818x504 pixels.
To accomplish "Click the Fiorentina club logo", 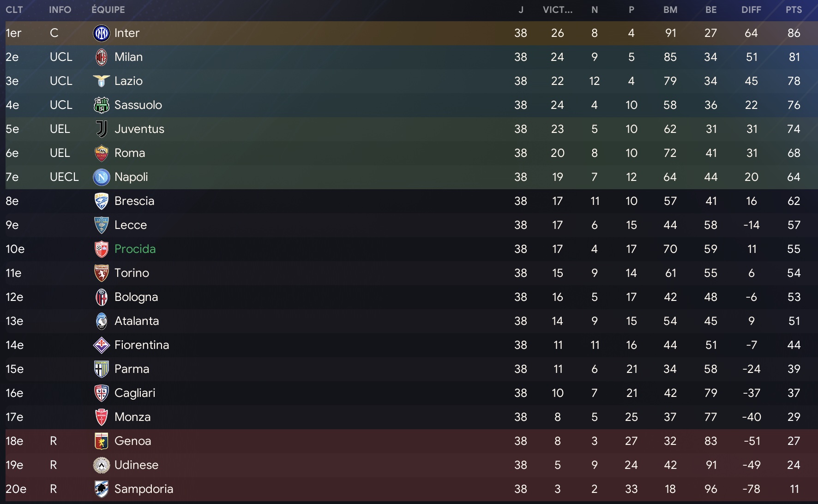I will click(102, 345).
